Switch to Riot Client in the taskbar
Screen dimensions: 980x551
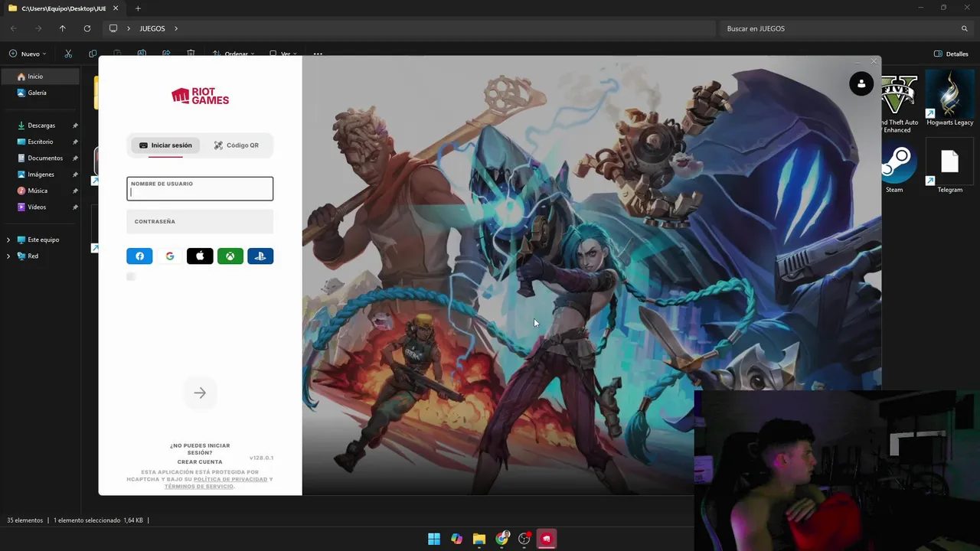[x=547, y=539]
